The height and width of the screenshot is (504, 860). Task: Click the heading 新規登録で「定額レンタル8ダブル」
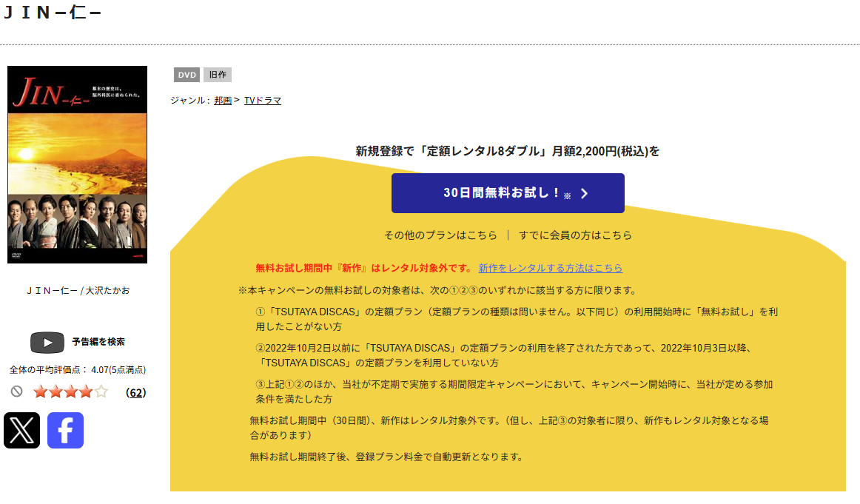point(507,152)
